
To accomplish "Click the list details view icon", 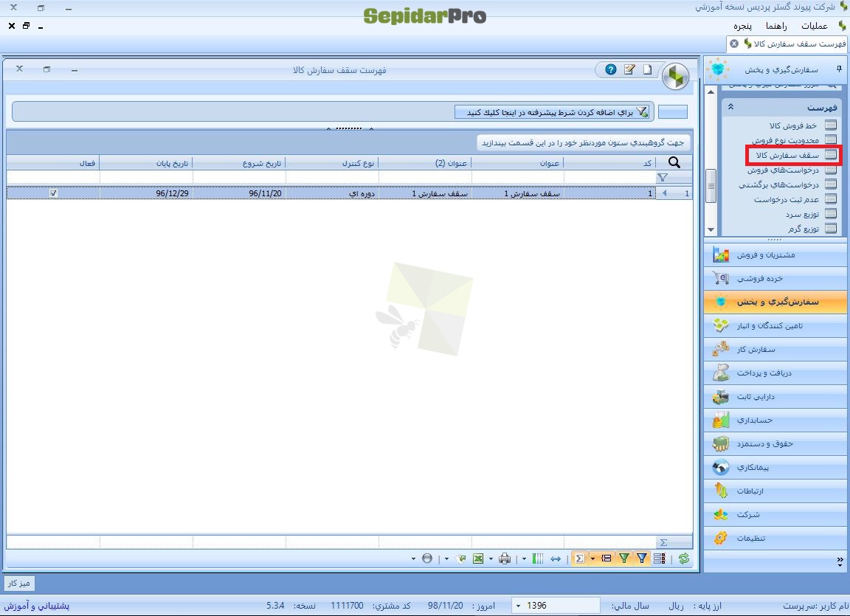I will 659,558.
